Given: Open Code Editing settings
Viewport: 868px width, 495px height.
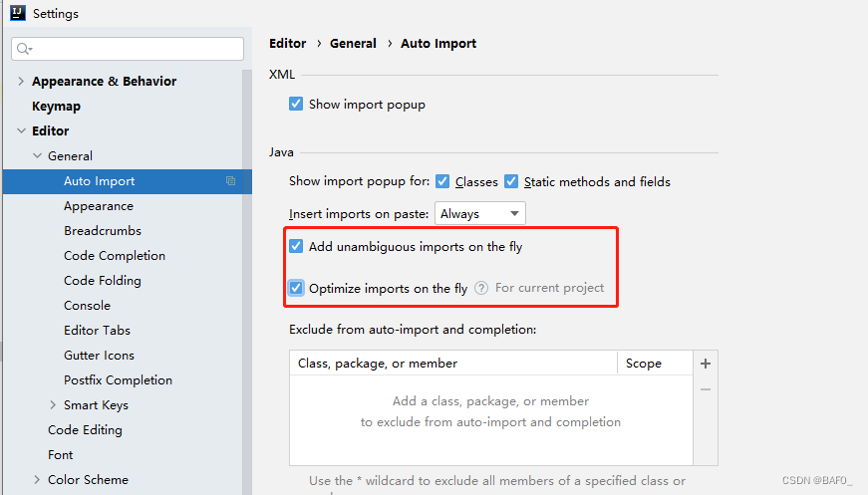Looking at the screenshot, I should click(x=85, y=429).
